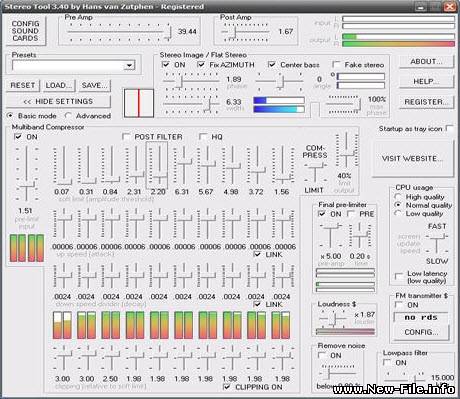Click the LOAD... button
Screen dimensions: 460x399
(x=58, y=85)
